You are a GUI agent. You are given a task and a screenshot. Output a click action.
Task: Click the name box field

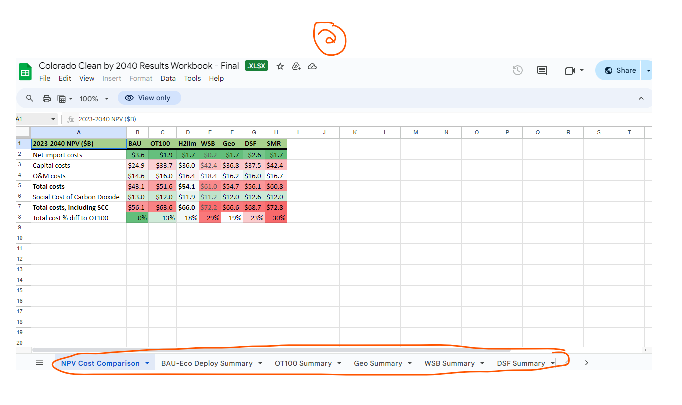point(36,119)
